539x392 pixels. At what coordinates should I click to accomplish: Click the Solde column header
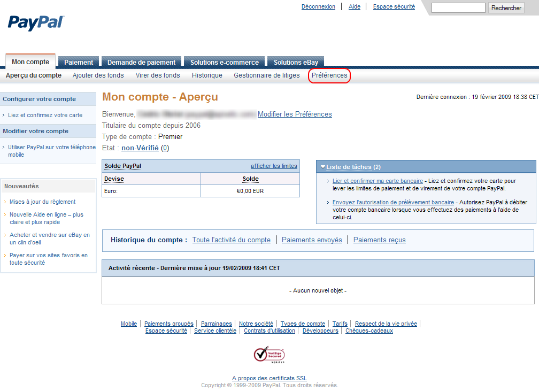click(x=251, y=179)
